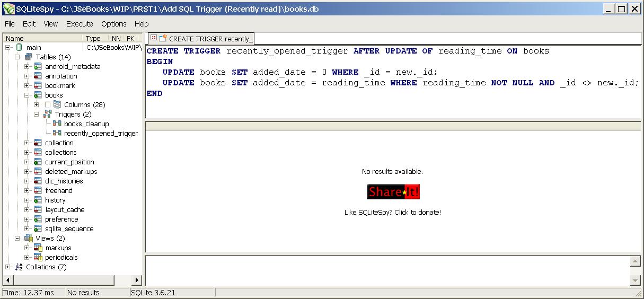The width and height of the screenshot is (644, 299).
Task: Click the books_cleanup trigger icon
Action: 57,124
